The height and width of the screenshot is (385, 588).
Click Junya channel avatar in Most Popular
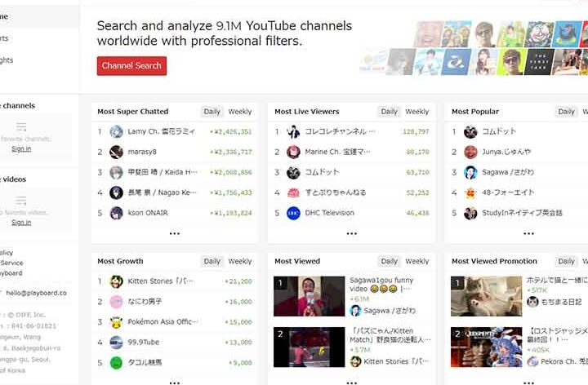tap(470, 152)
